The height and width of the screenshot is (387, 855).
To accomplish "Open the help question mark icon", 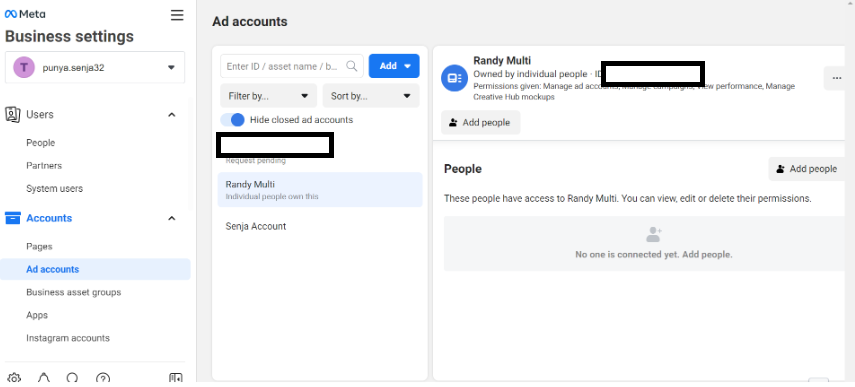I will pyautogui.click(x=103, y=378).
